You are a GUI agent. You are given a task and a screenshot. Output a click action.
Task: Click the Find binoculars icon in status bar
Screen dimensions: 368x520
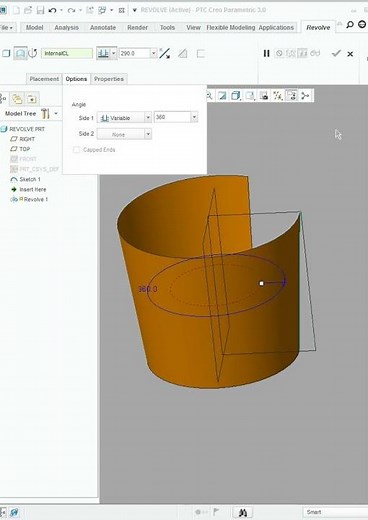(243, 512)
